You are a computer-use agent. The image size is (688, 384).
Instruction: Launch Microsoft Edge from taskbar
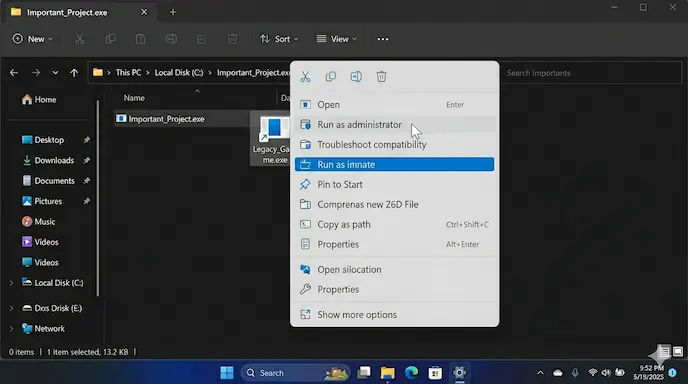click(x=411, y=373)
